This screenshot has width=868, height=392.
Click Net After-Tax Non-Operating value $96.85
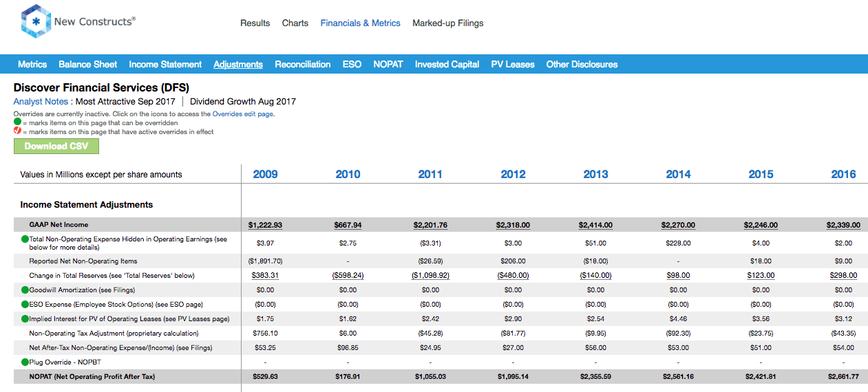click(x=348, y=347)
